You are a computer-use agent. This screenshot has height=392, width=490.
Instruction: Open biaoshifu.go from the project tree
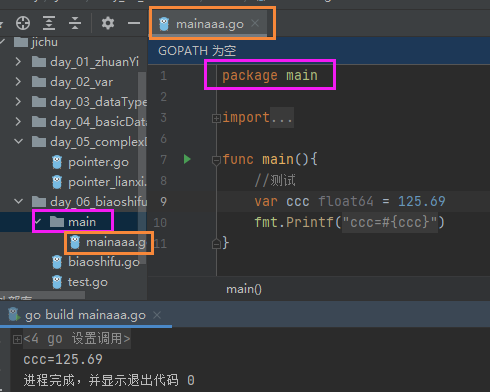96,262
